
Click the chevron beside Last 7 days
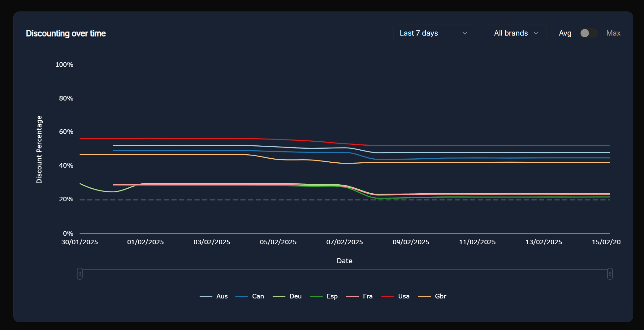[465, 33]
